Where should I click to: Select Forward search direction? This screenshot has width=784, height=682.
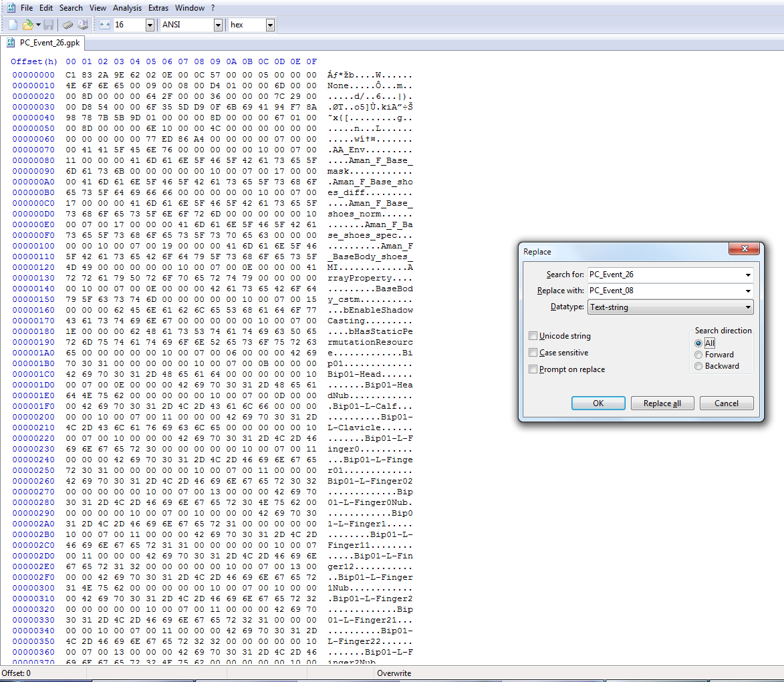(699, 355)
